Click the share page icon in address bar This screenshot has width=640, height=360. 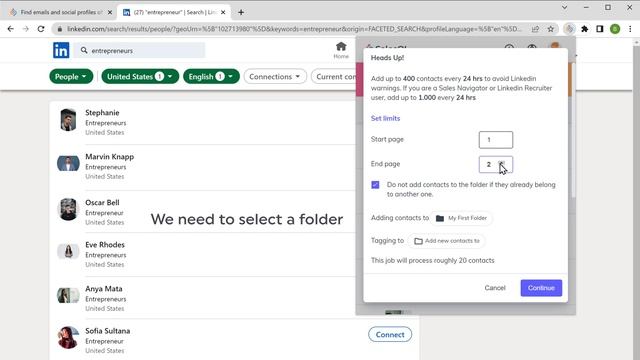pyautogui.click(x=535, y=29)
